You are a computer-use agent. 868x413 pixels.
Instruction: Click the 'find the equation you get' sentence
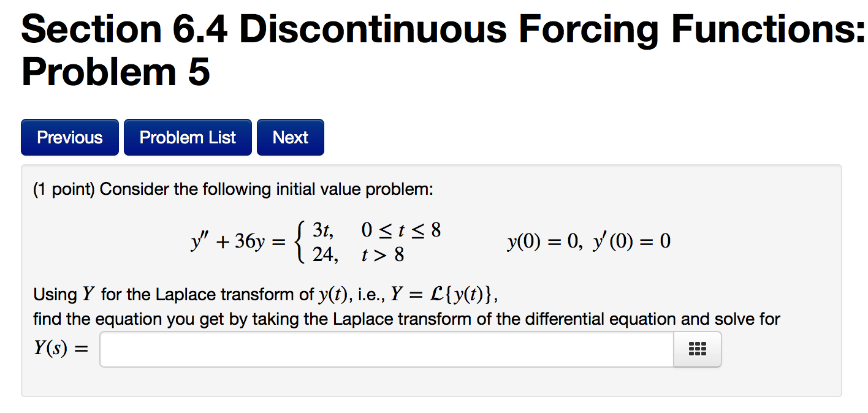pos(406,319)
